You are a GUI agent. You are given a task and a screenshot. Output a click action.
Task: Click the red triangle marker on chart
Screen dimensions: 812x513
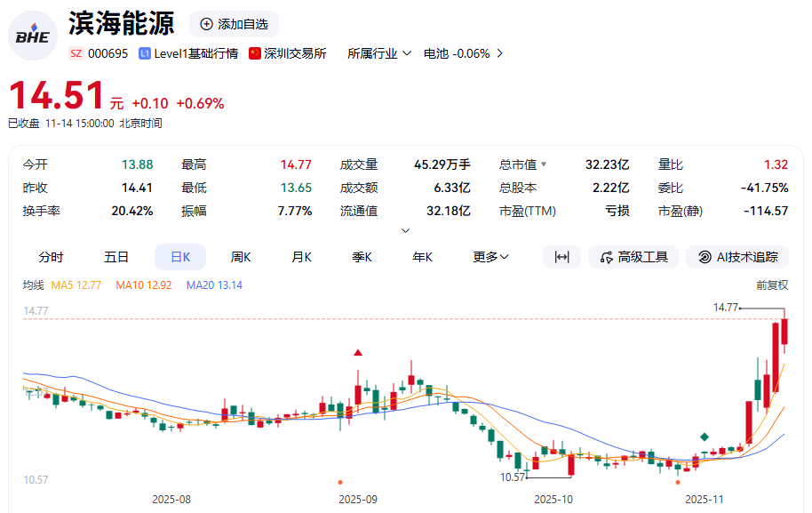click(358, 353)
